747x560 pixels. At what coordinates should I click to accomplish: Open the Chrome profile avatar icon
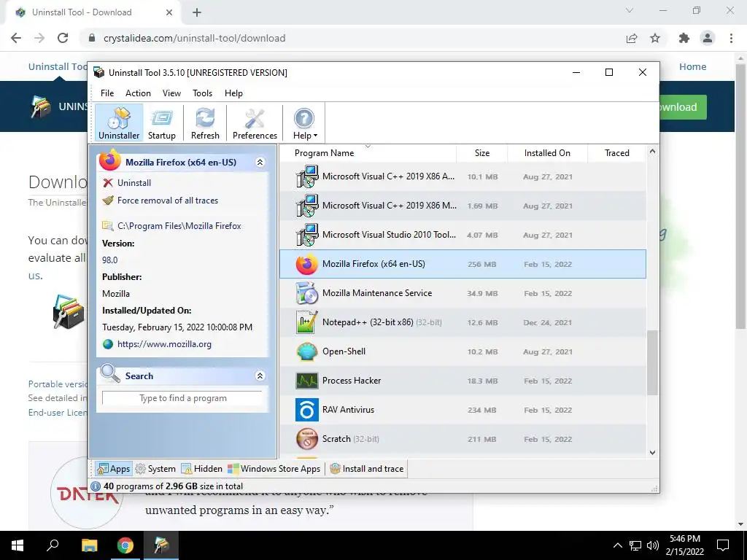pos(708,38)
